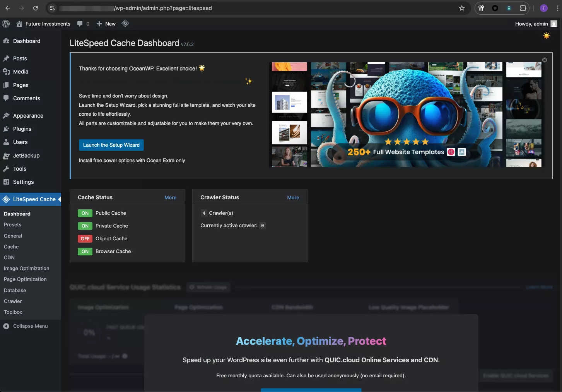Go to Image Optimization submenu
The image size is (562, 392).
[x=26, y=269]
